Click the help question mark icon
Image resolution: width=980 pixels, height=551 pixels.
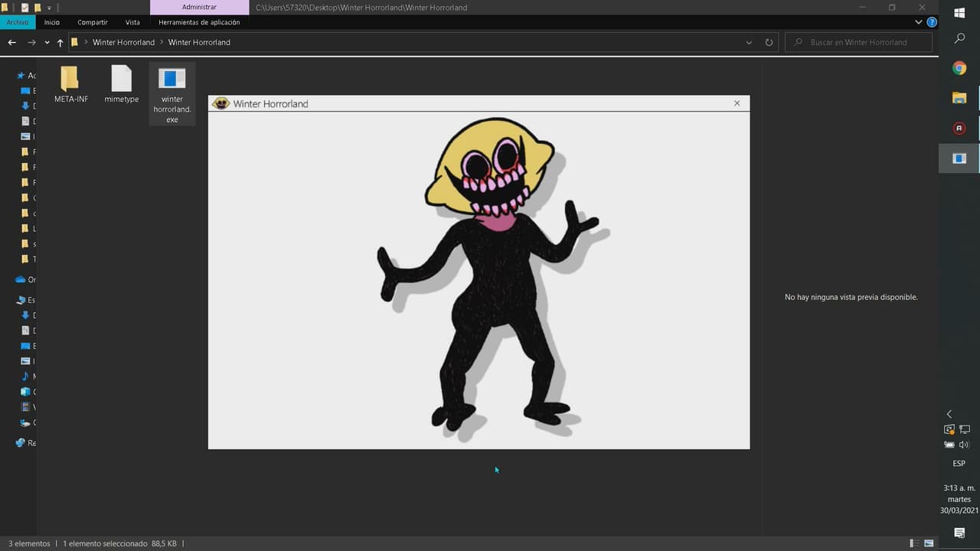tap(932, 22)
